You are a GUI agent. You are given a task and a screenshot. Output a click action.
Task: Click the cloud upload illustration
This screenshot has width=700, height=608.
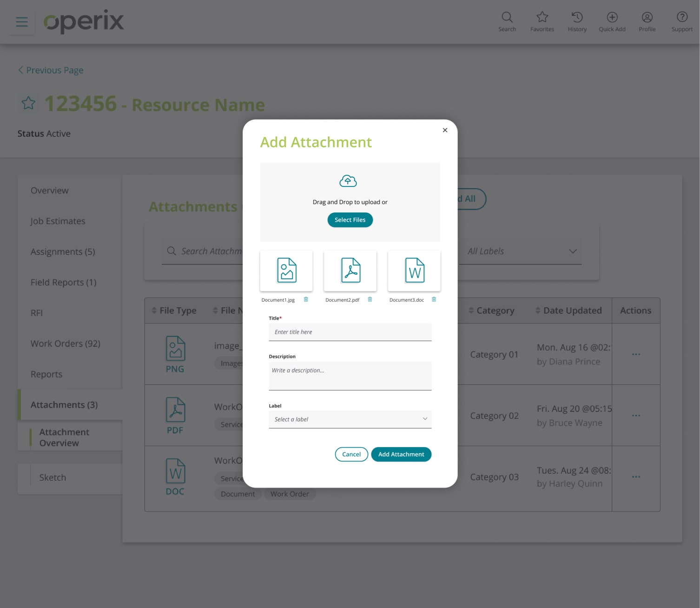(349, 181)
